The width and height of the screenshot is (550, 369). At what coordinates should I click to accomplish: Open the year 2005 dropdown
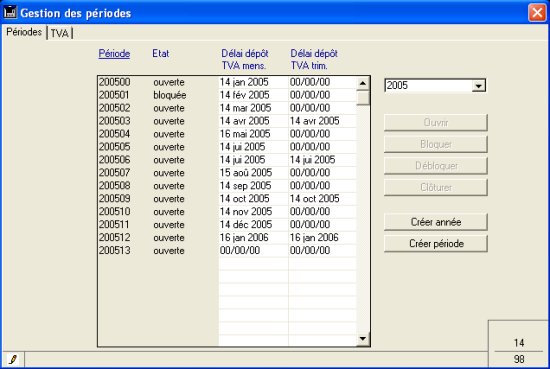(478, 85)
